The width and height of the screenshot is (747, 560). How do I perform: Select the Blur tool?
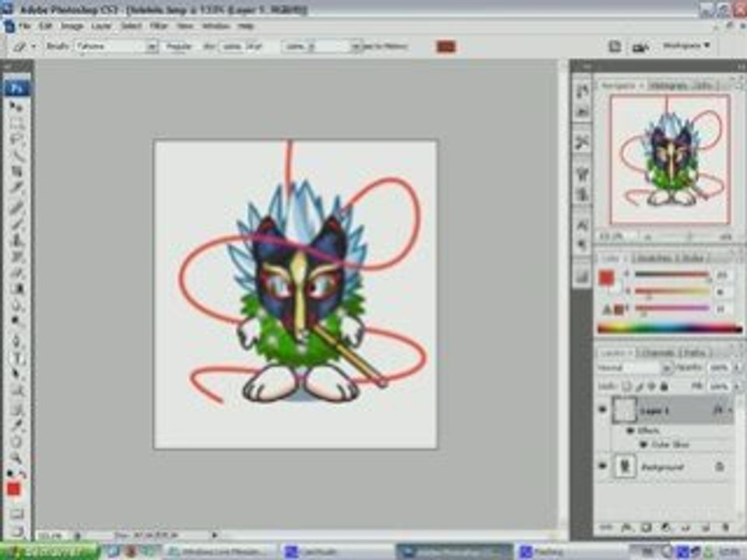pos(16,305)
